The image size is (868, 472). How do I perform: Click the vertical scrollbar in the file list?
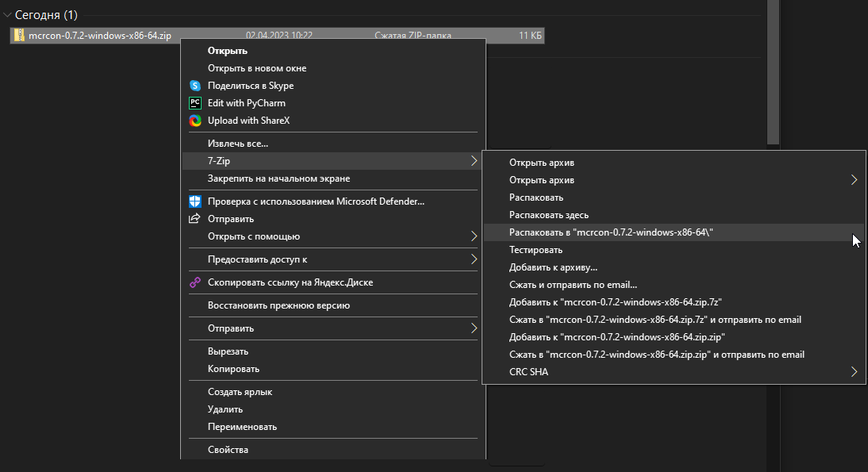pyautogui.click(x=773, y=71)
